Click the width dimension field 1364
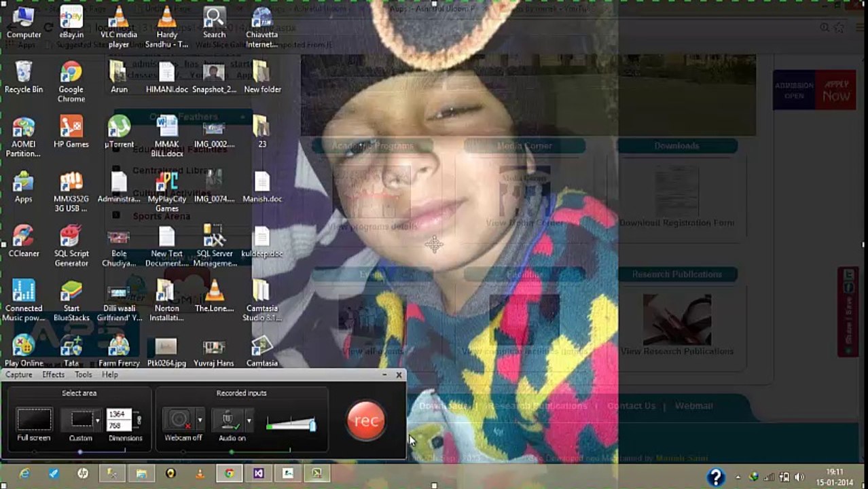The height and width of the screenshot is (489, 868). tap(117, 414)
